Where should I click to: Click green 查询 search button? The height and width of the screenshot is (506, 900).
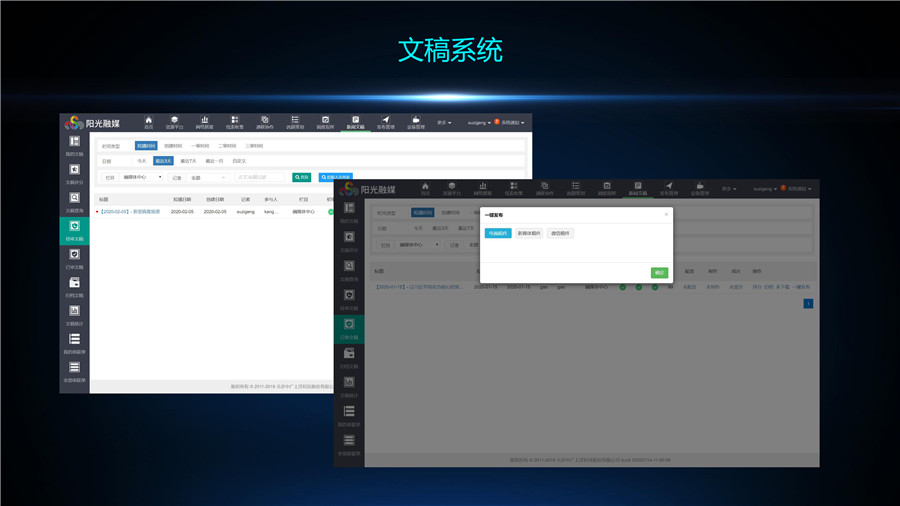click(301, 177)
